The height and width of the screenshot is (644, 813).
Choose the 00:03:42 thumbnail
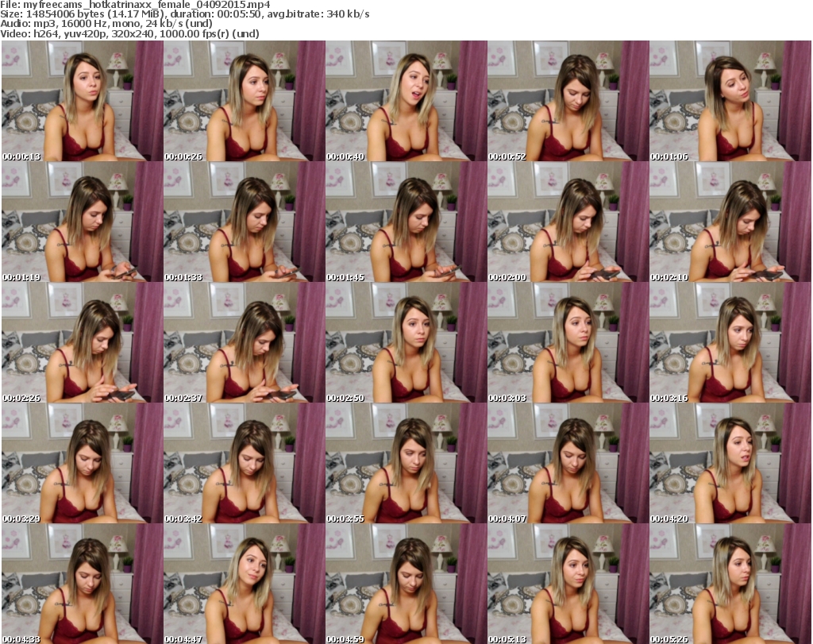245,464
